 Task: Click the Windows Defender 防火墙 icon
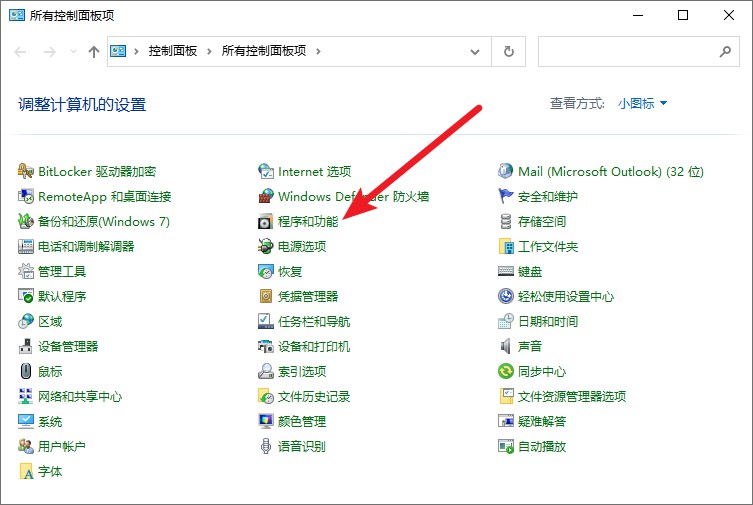pos(266,196)
